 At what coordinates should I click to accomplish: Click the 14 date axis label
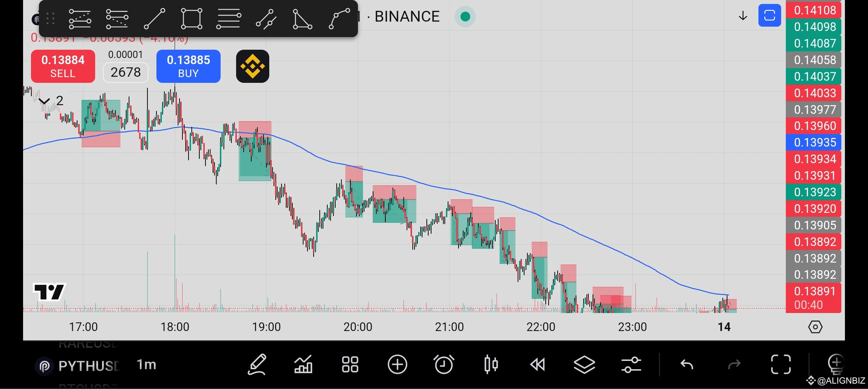(x=724, y=327)
